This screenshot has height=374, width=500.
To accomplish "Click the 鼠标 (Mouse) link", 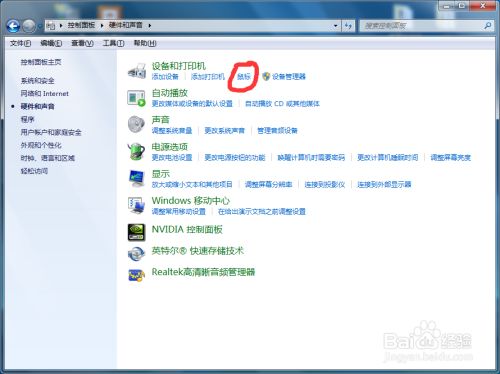I will click(244, 77).
